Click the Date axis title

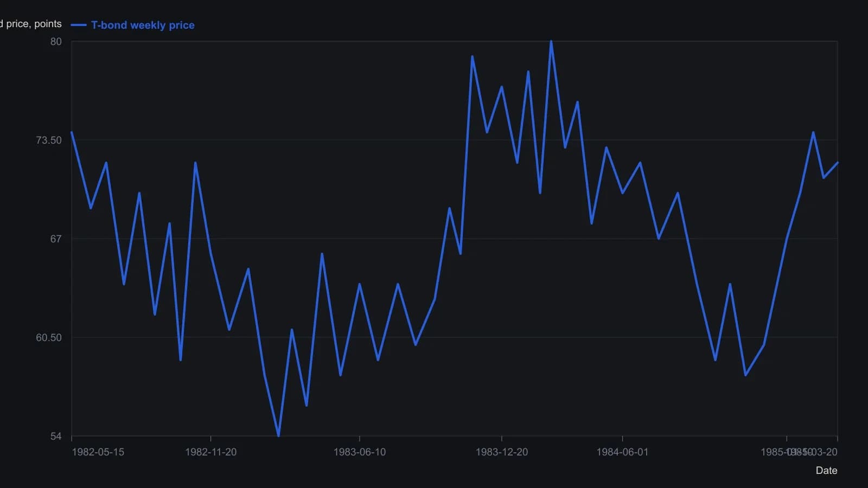(x=826, y=471)
